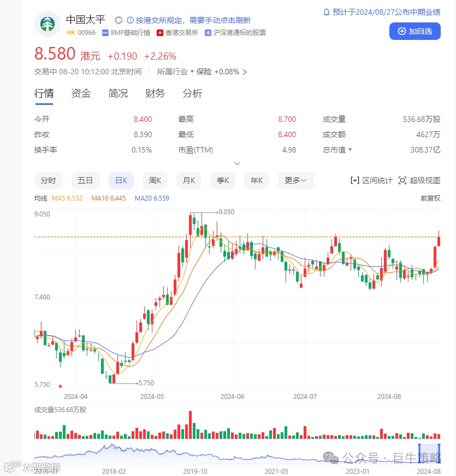Expand the 总市值 dropdown arrow
Viewport: 456px width, 476px height.
pyautogui.click(x=350, y=150)
